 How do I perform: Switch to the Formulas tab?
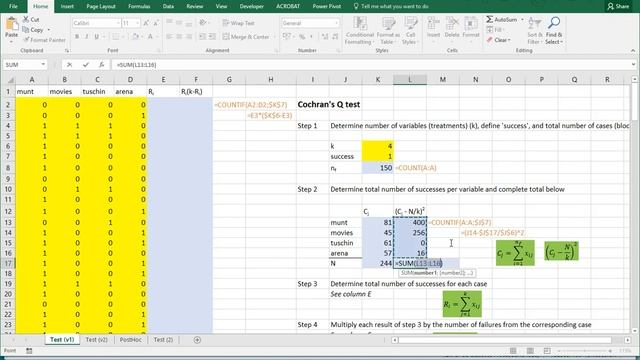pos(139,6)
